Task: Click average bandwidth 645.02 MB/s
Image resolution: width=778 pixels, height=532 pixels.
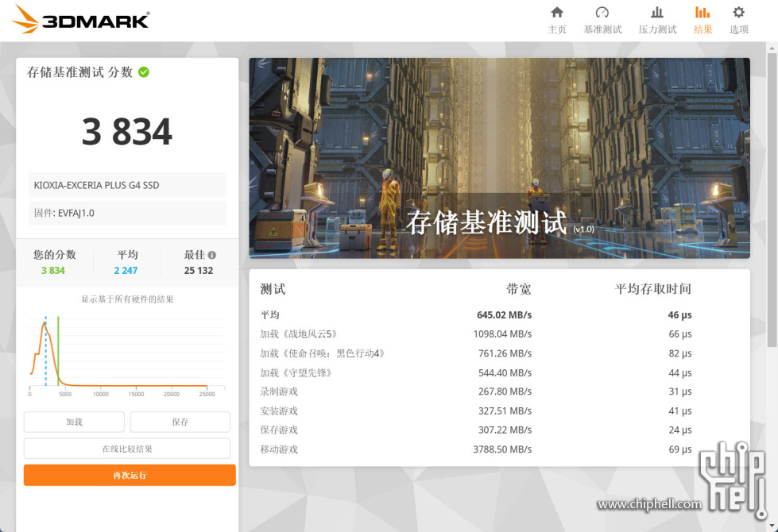Action: tap(504, 315)
